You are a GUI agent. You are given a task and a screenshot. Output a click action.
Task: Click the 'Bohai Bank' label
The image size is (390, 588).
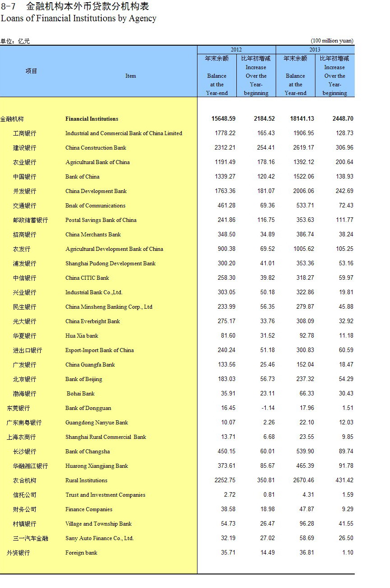81,394
